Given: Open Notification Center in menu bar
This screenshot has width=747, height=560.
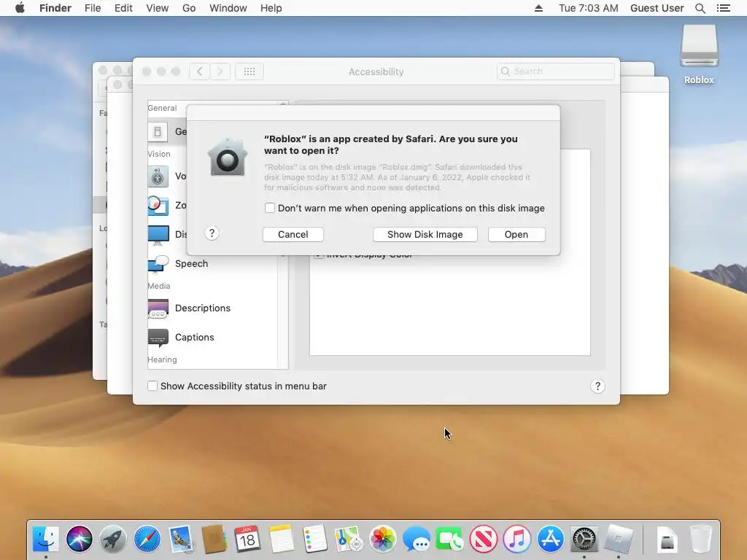Looking at the screenshot, I should click(x=724, y=8).
